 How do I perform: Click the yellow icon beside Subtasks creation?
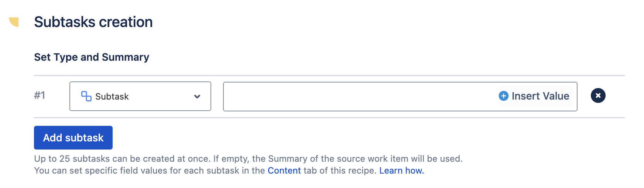pos(14,22)
